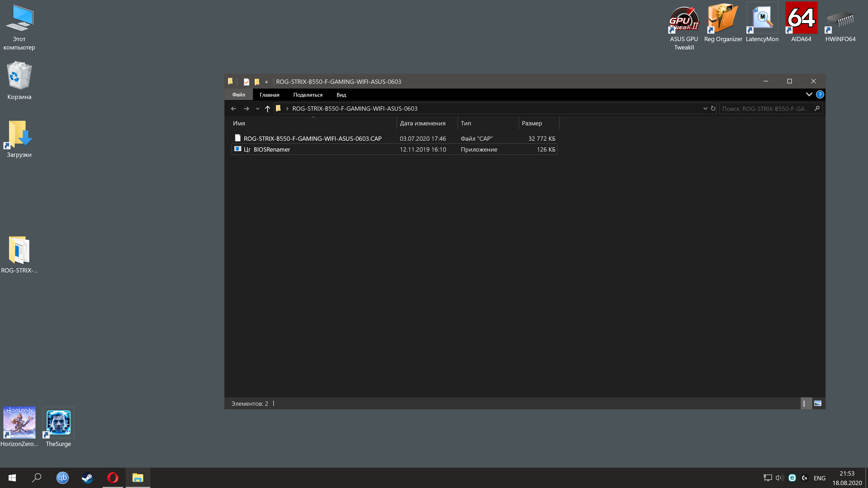Open the Вид ribbon tab
Viewport: 868px width, 488px height.
pos(341,95)
